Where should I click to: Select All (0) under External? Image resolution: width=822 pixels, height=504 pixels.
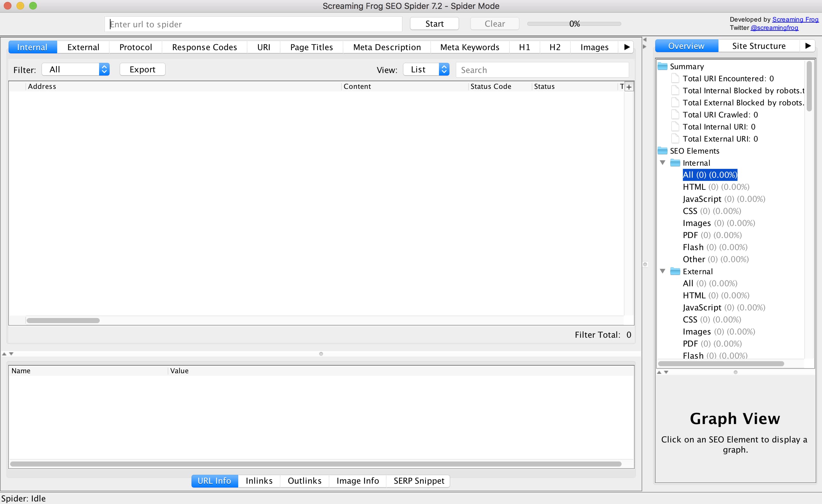710,283
